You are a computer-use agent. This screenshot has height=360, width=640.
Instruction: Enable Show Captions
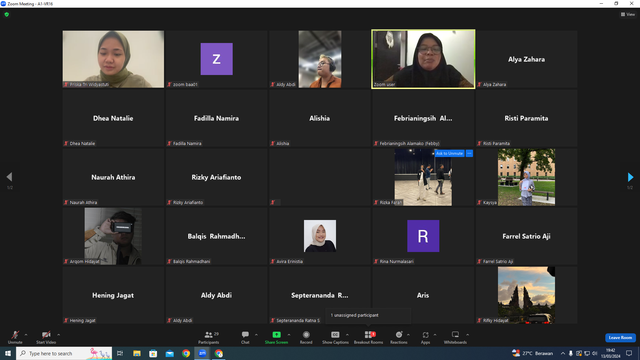[335, 337]
